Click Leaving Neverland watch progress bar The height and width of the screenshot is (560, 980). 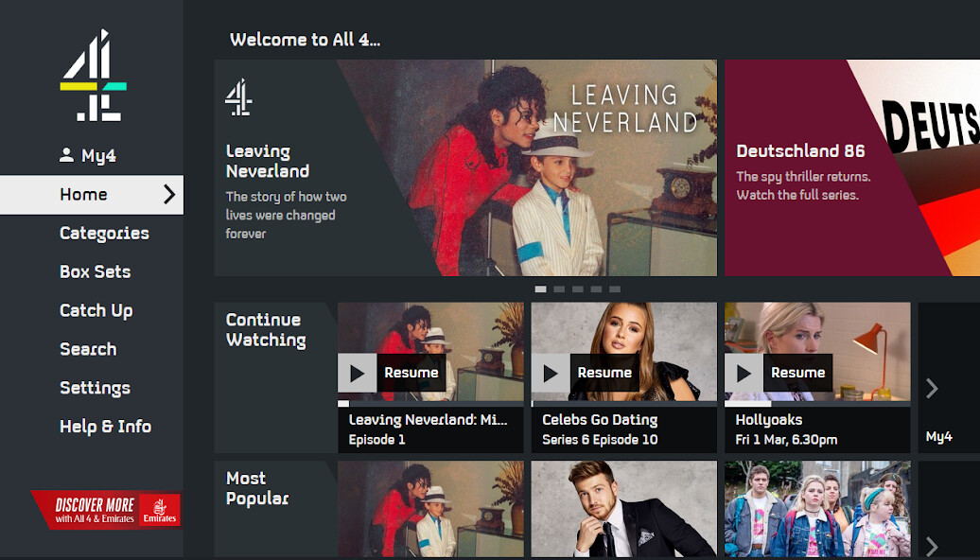[x=430, y=404]
